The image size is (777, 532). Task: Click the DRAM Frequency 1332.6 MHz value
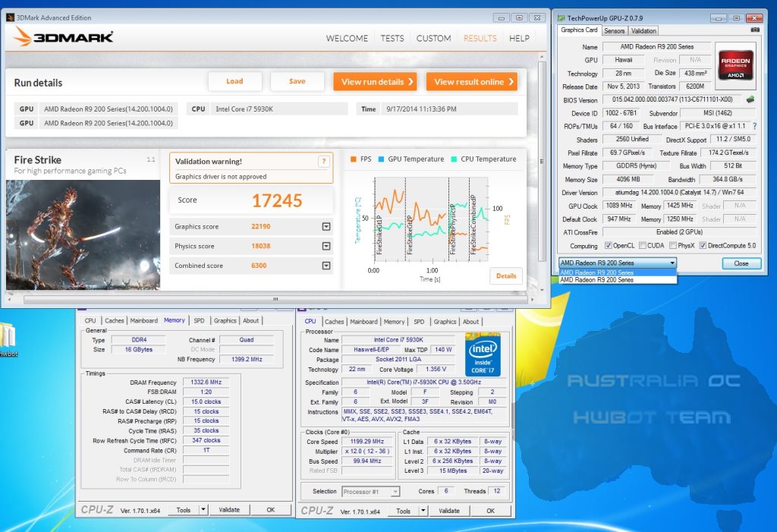pos(206,382)
